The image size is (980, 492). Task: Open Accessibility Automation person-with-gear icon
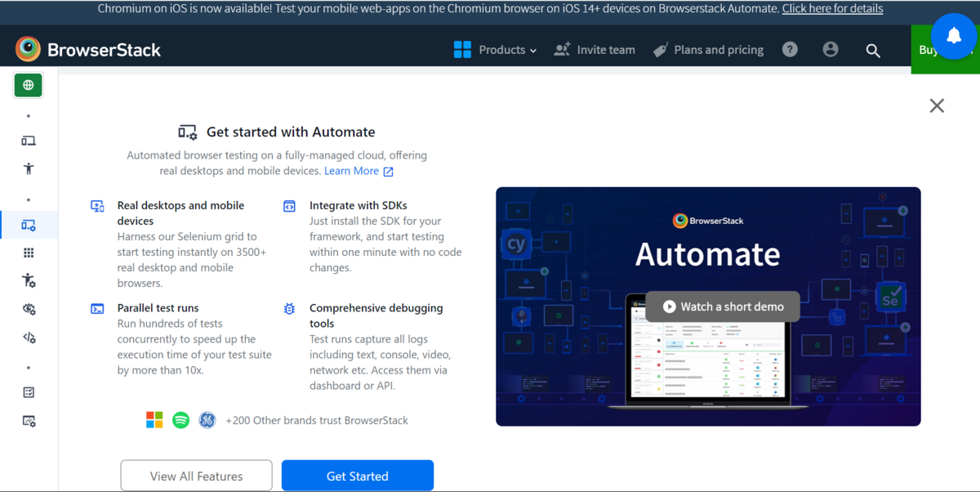(x=29, y=281)
